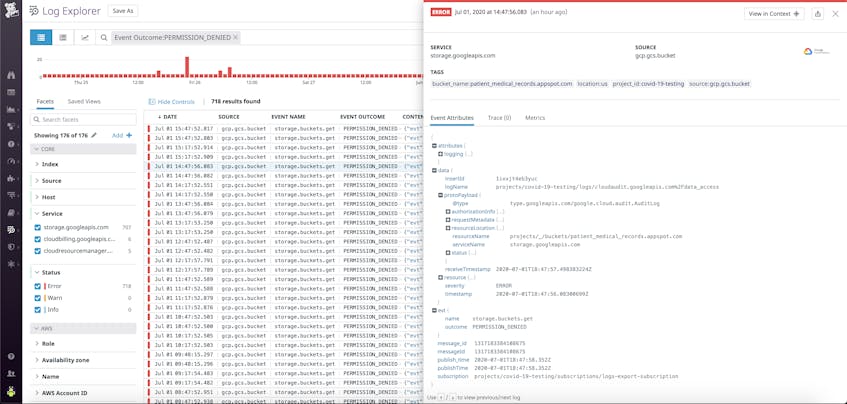Close the log detail panel with the X
The image size is (847, 404).
pyautogui.click(x=835, y=14)
